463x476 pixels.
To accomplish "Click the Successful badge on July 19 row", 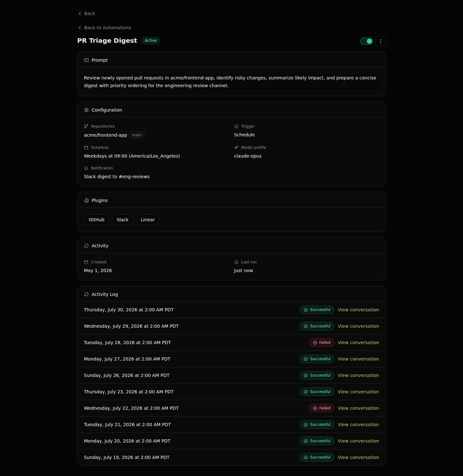I will coord(317,457).
